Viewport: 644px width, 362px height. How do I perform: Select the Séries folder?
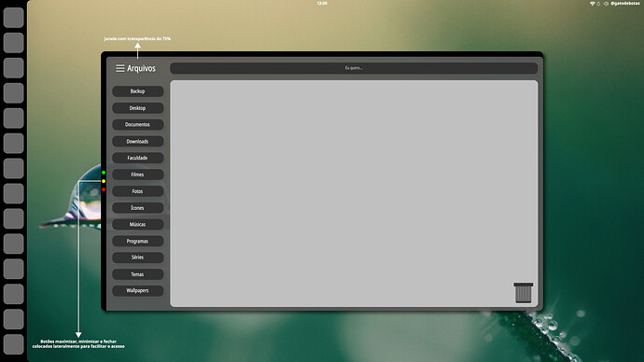click(137, 258)
